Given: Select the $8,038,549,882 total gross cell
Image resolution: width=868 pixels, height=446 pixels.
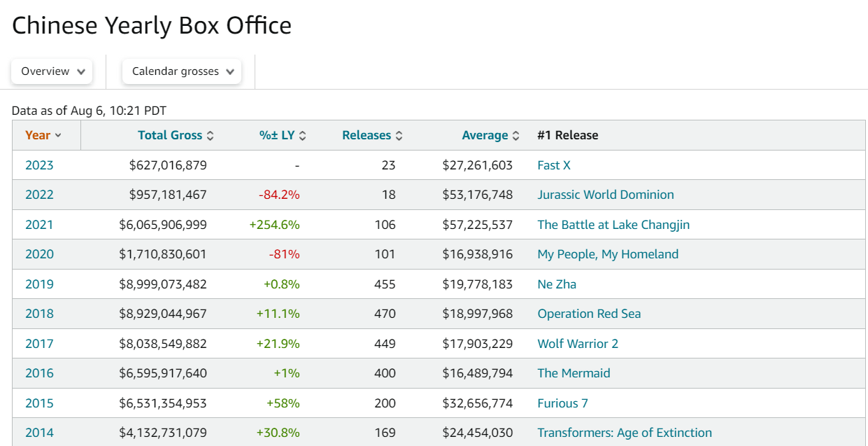Looking at the screenshot, I should coord(163,344).
